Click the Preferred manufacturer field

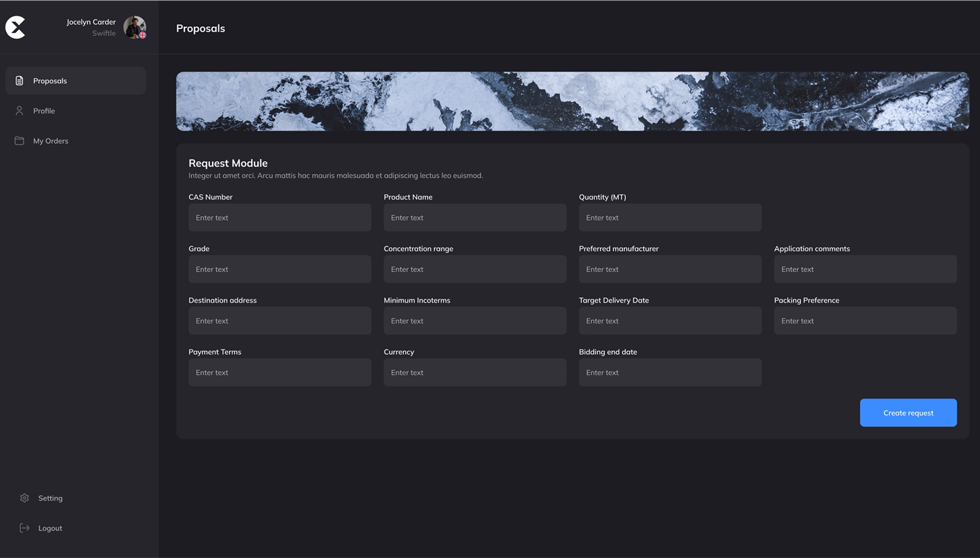[670, 269]
